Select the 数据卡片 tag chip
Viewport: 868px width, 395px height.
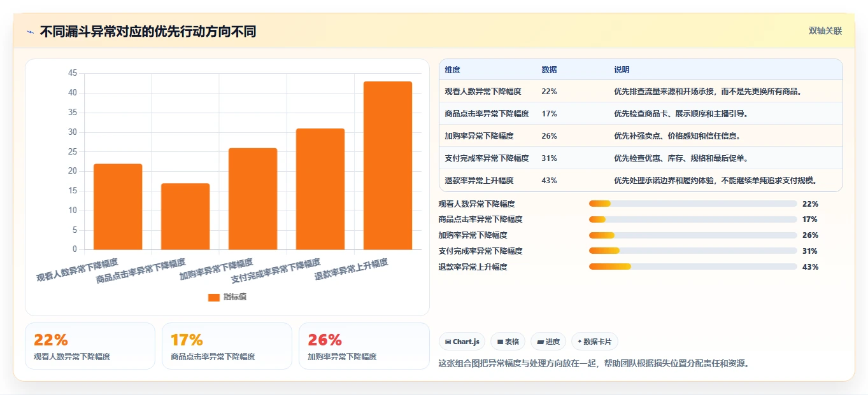point(595,342)
